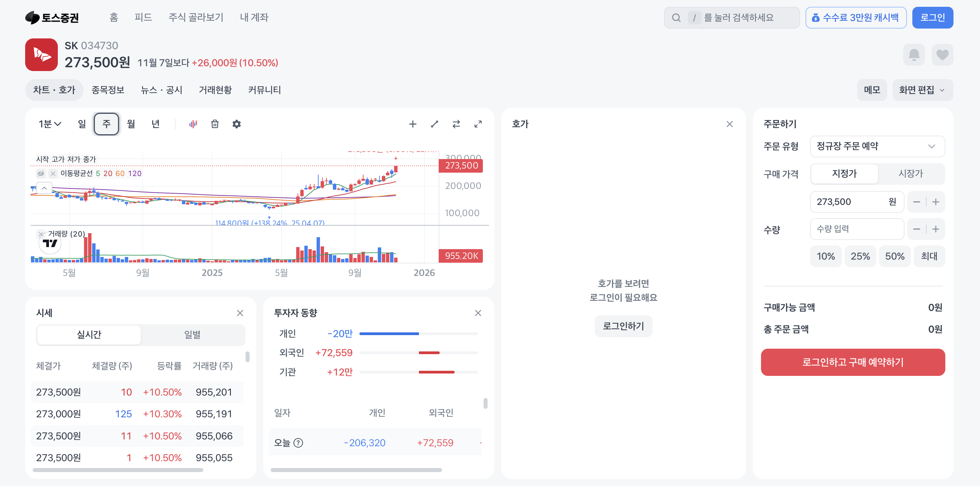Click the bell notification icon
This screenshot has width=980, height=486.
[x=913, y=55]
